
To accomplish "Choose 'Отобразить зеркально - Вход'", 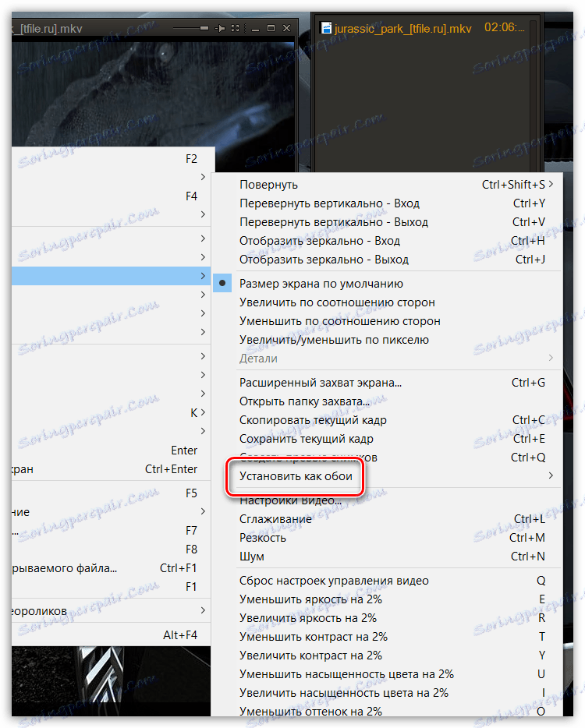I will [x=387, y=241].
